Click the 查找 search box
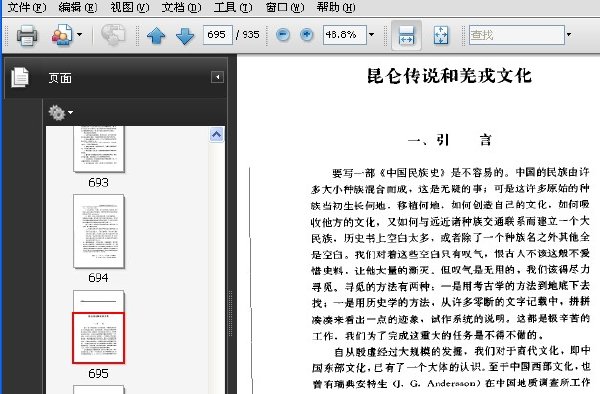This screenshot has width=600, height=394. (x=517, y=35)
